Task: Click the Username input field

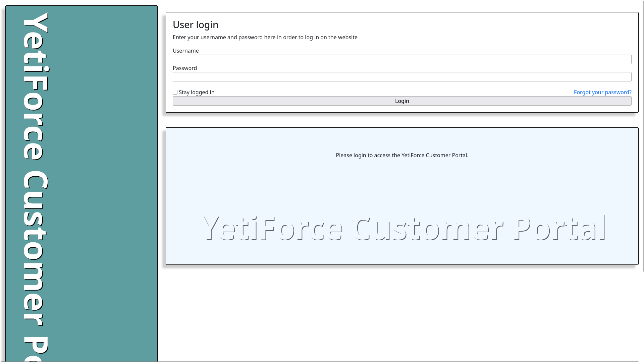Action: tap(402, 59)
